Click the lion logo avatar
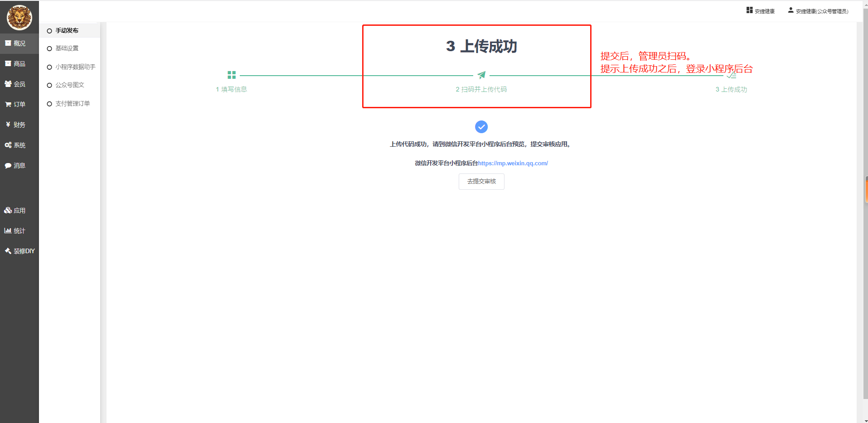Screen dimensions: 868x423 point(19,18)
